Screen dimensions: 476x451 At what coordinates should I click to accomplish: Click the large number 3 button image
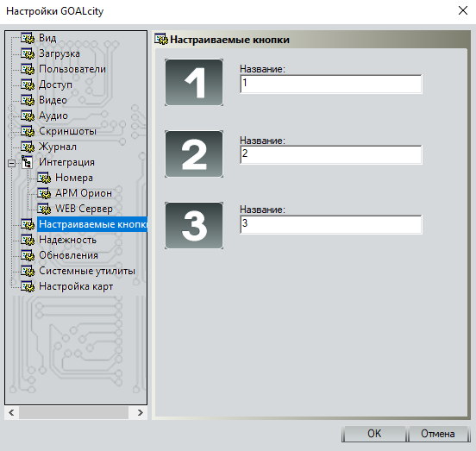pos(194,226)
